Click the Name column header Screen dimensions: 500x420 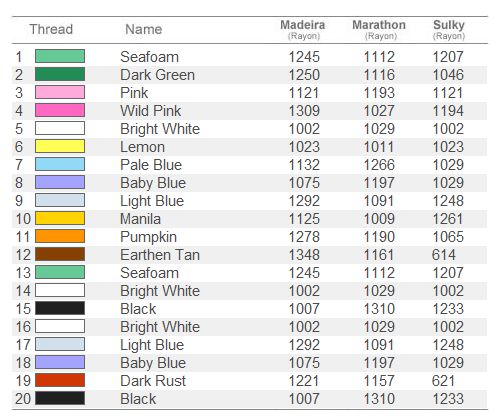(x=144, y=29)
